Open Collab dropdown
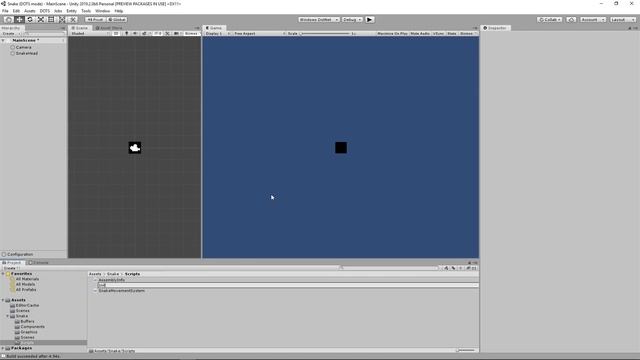 (549, 20)
